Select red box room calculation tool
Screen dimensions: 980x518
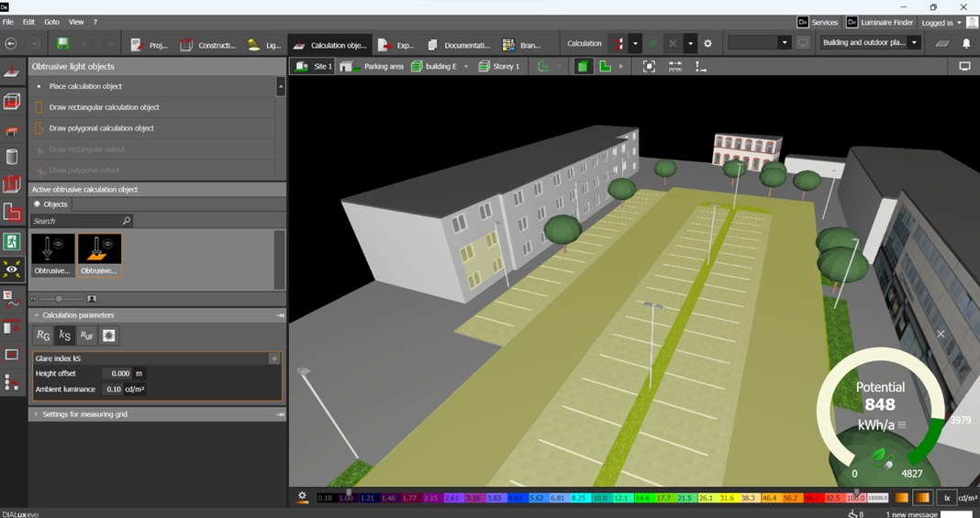tap(12, 101)
